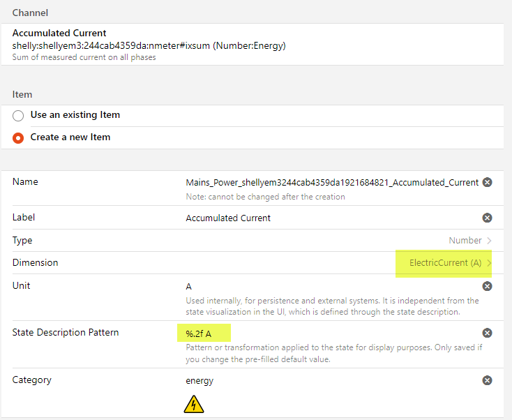Click the shelly channel UID line
Screen dimensions: 512x420
point(149,45)
